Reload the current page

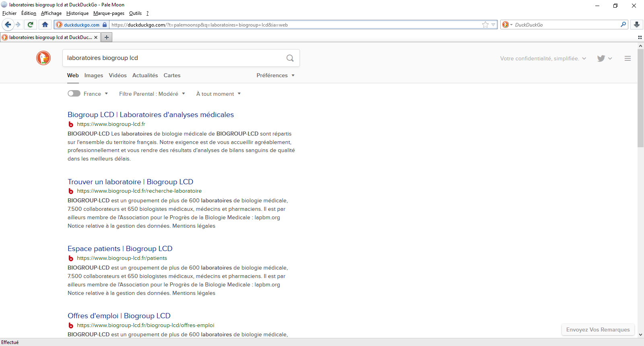30,25
